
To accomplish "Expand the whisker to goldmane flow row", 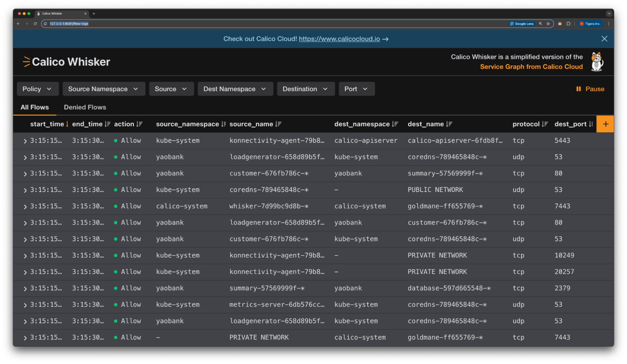I will [25, 207].
